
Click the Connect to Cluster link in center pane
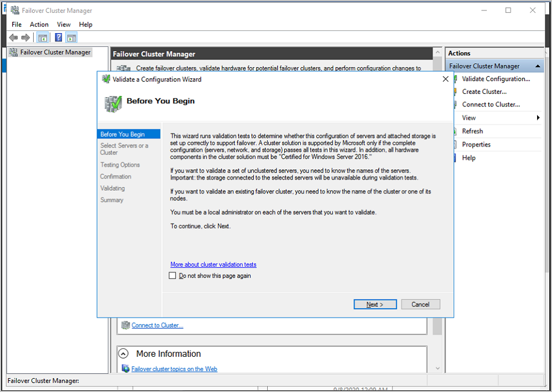[x=157, y=325]
